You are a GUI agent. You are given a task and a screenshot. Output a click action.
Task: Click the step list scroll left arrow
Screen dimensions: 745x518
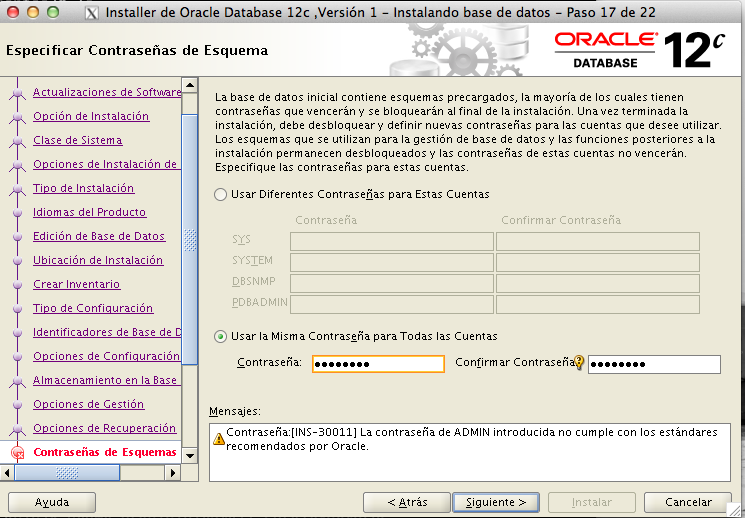click(7, 473)
